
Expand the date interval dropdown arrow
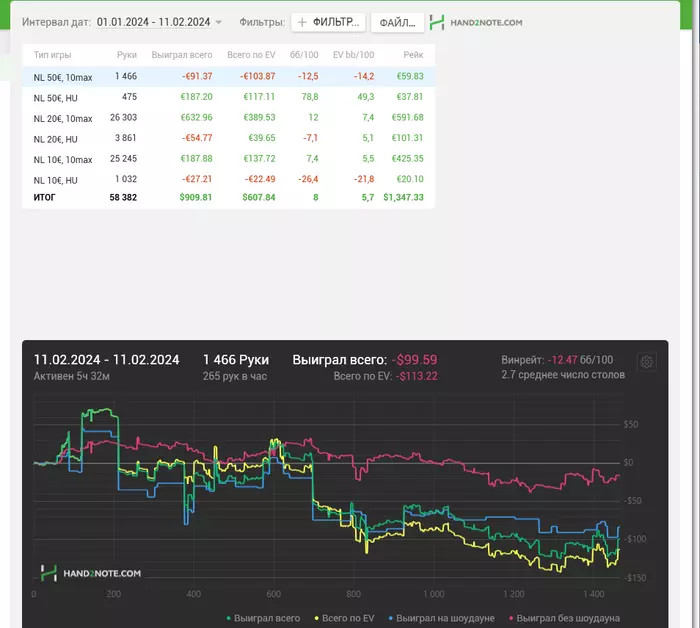click(219, 22)
